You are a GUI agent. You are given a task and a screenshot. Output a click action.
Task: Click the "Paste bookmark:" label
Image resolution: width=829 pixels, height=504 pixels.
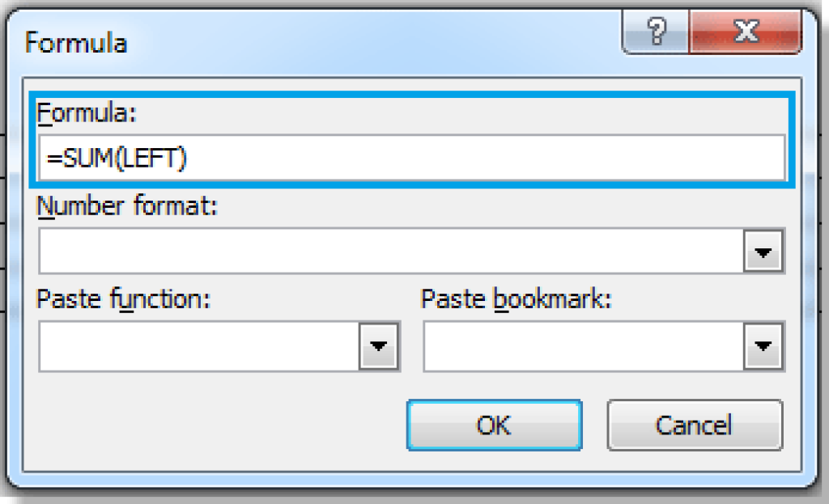(516, 301)
